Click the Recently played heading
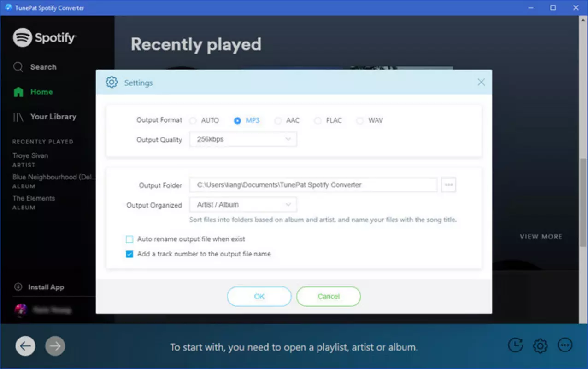The image size is (588, 369). pos(196,45)
